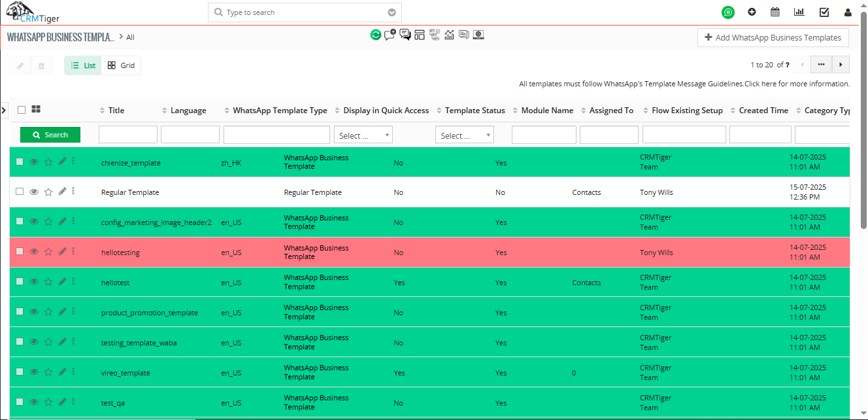Open Template Status Select dropdown
This screenshot has height=420, width=868.
[465, 135]
